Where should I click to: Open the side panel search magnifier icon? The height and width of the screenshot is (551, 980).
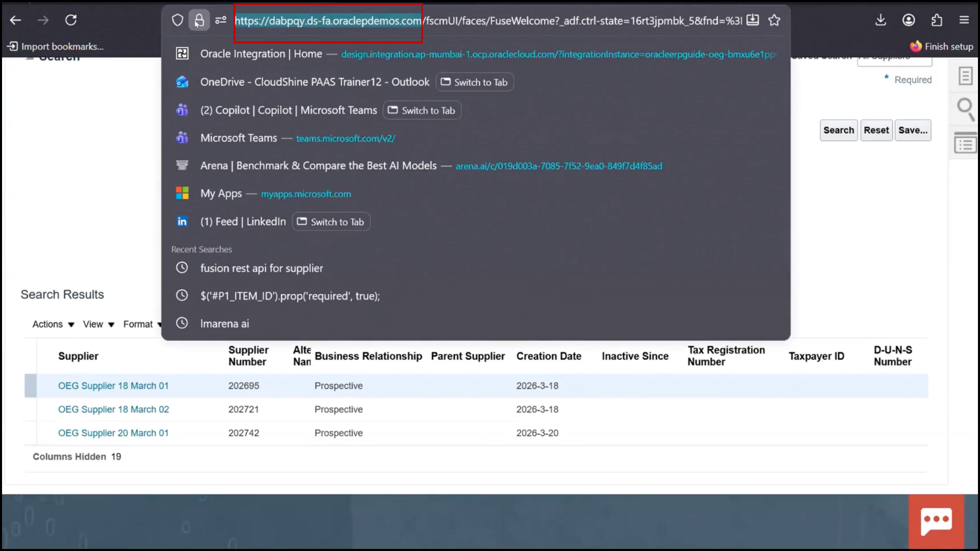[x=965, y=110]
